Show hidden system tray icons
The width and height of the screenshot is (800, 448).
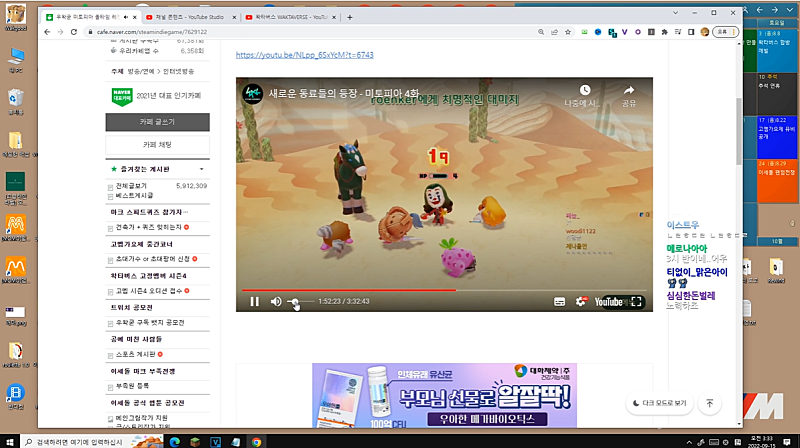click(x=689, y=442)
